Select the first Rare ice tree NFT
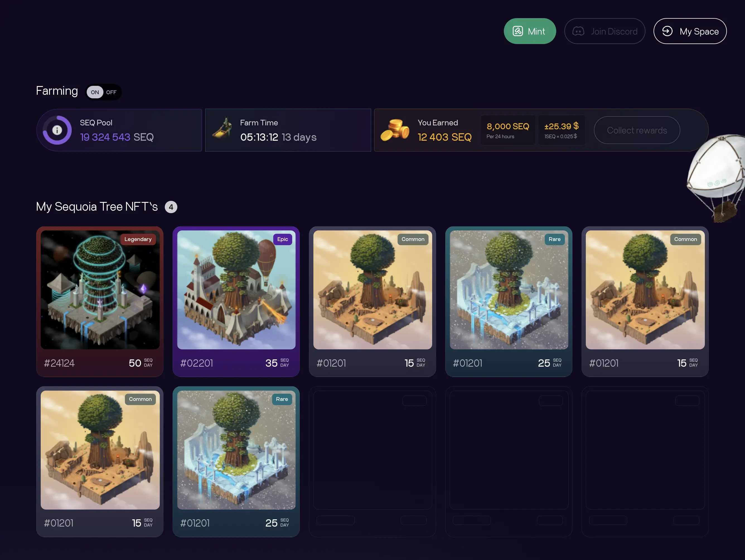Screen dimensions: 745x560 pos(509,301)
